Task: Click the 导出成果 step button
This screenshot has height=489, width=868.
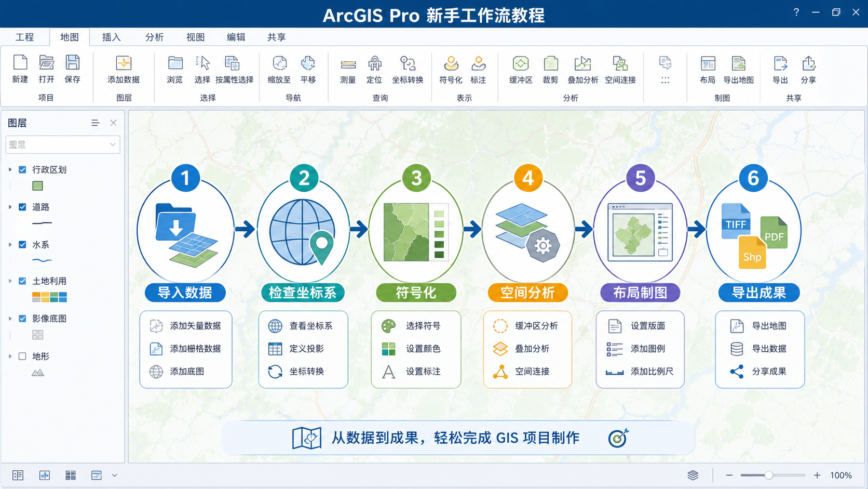Action: click(759, 293)
